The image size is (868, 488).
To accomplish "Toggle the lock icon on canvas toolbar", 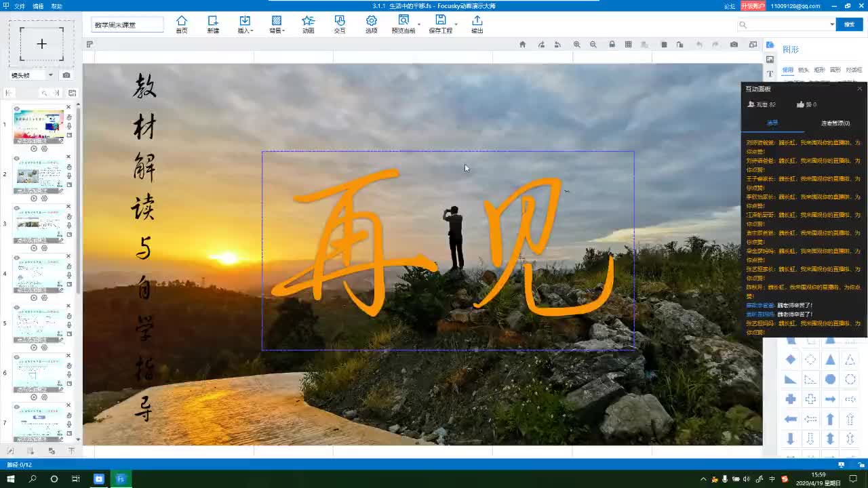I will (x=612, y=45).
